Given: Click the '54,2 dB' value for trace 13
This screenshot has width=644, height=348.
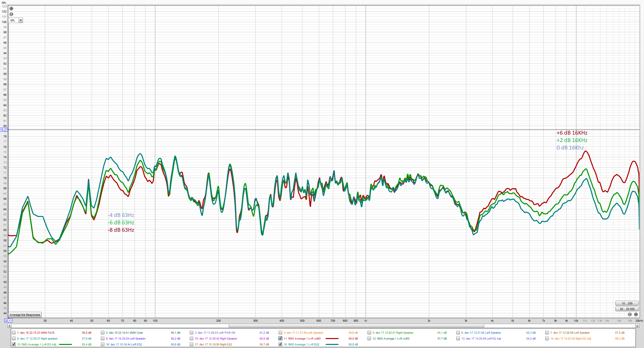Looking at the screenshot, I should 531,339.
